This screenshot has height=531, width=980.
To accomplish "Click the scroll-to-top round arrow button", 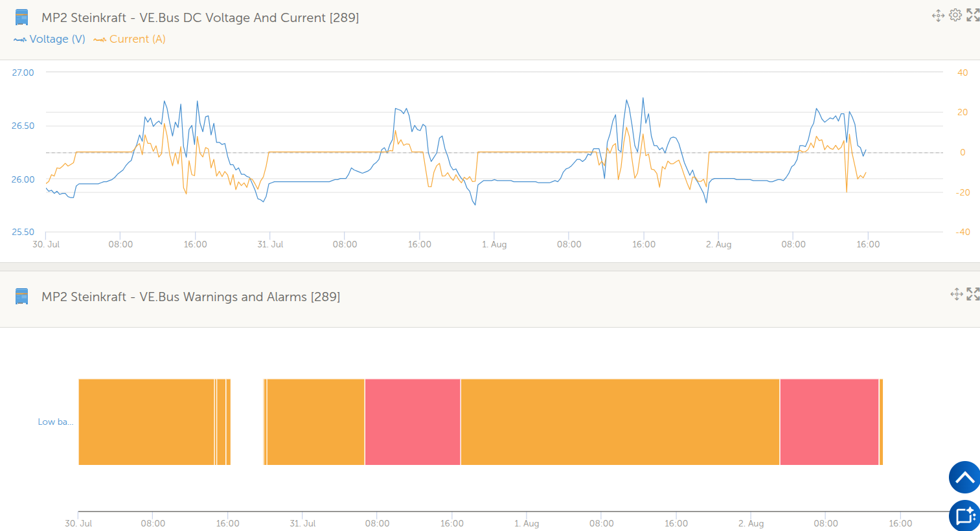I will click(x=964, y=478).
